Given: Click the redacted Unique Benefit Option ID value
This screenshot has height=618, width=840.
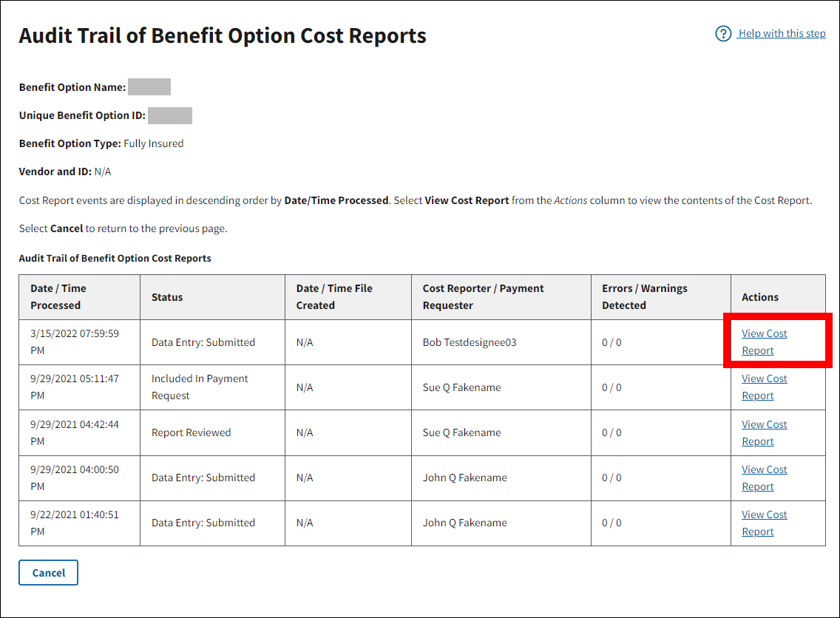Looking at the screenshot, I should (170, 115).
